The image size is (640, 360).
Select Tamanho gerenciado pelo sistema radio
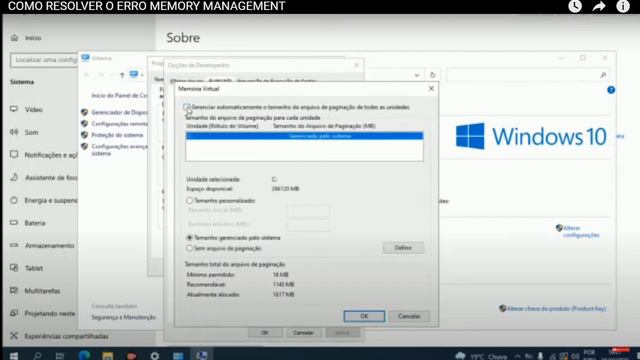point(189,238)
